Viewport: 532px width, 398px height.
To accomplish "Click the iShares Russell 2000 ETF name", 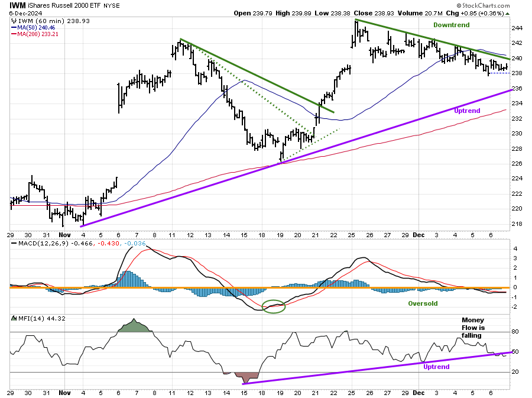I will (x=64, y=5).
